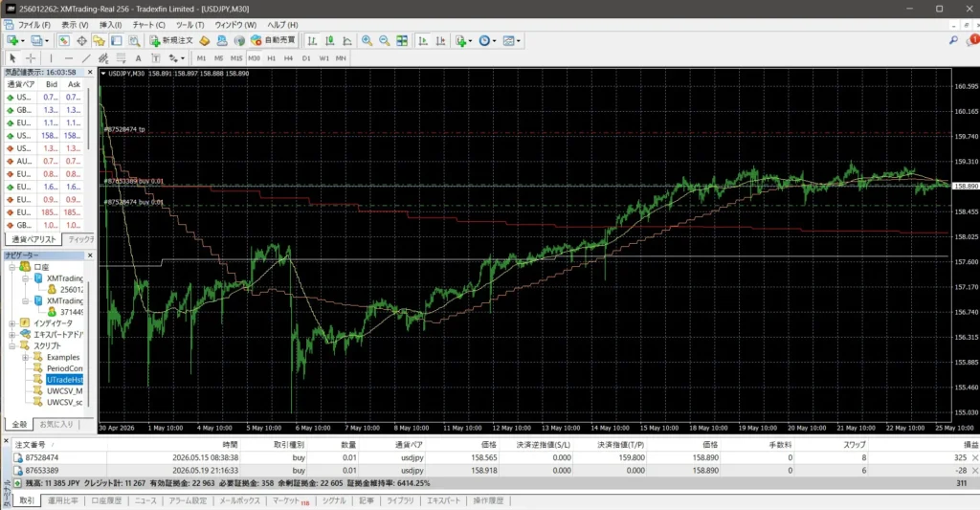Switch timeframe to M5
This screenshot has height=510, width=980.
(x=219, y=58)
